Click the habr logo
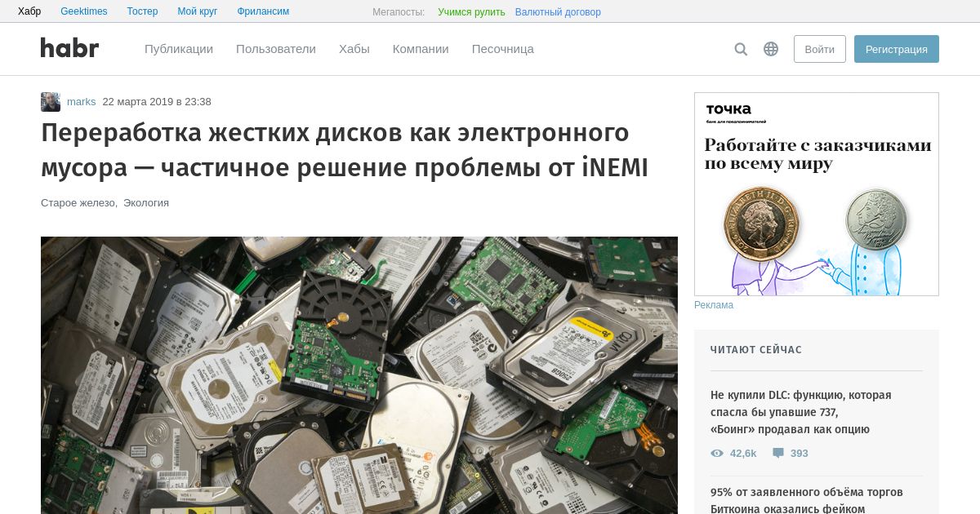980x514 pixels. click(70, 48)
